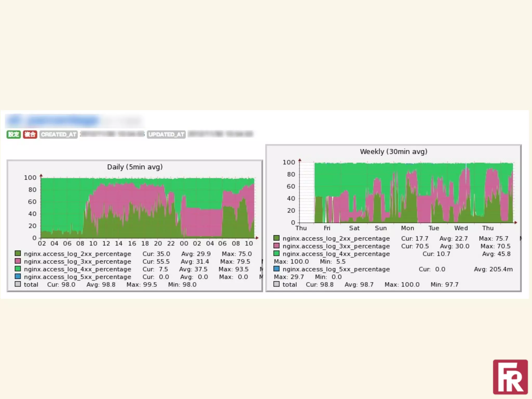532x399 pixels.
Task: Click the Mon label on Weekly x-axis
Action: tap(407, 228)
